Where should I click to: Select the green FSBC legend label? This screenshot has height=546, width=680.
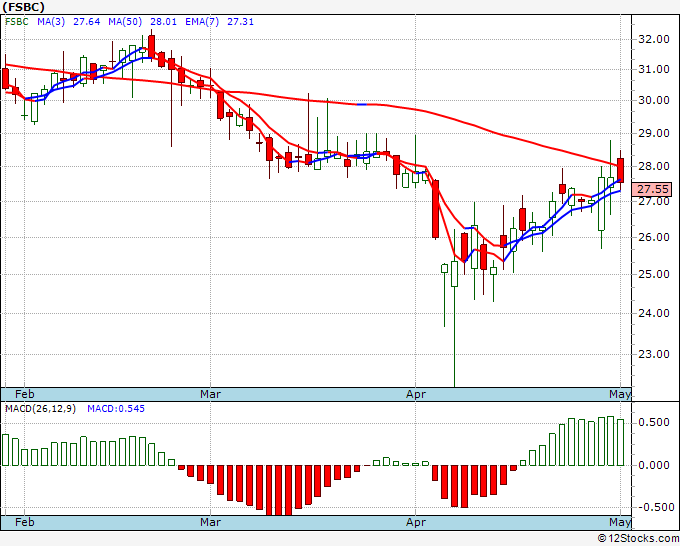[17, 22]
